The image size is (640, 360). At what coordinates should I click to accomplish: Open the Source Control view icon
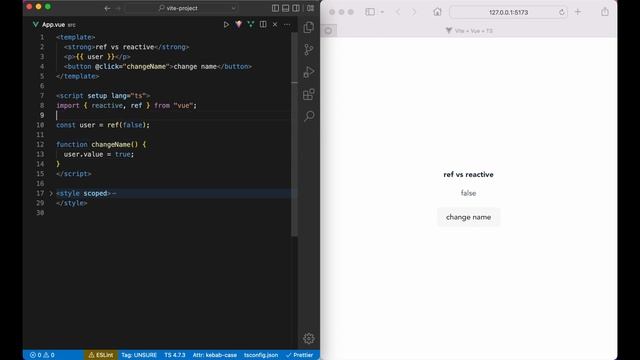[309, 50]
